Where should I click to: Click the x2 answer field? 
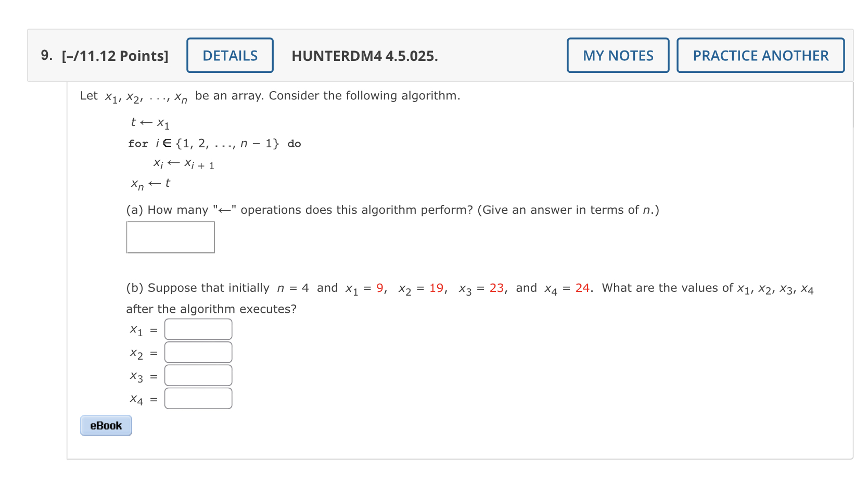coord(198,352)
